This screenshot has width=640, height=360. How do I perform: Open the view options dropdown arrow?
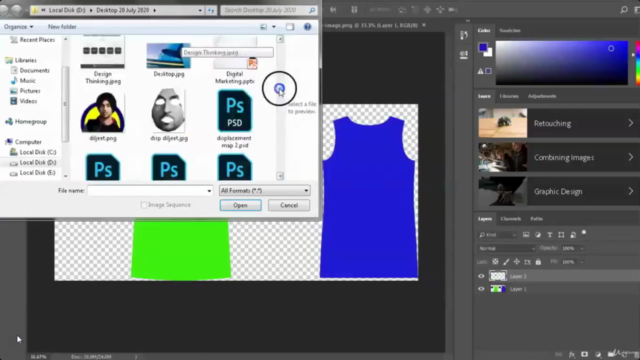[274, 27]
